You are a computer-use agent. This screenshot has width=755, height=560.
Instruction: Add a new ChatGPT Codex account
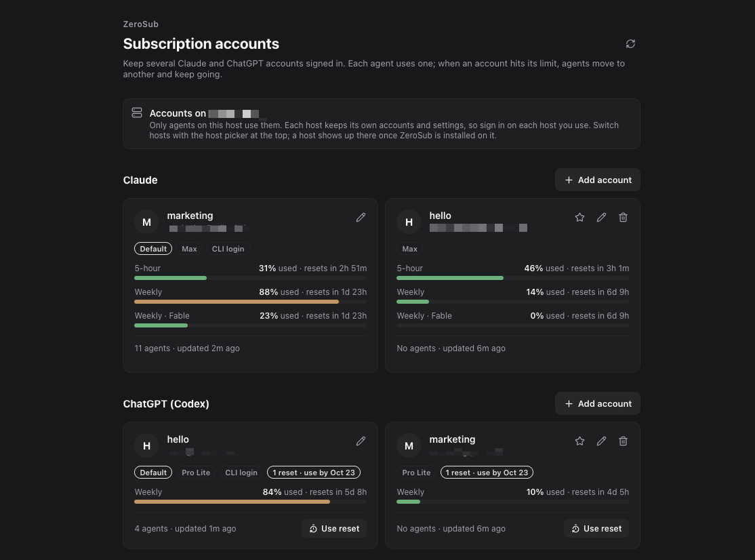(598, 403)
